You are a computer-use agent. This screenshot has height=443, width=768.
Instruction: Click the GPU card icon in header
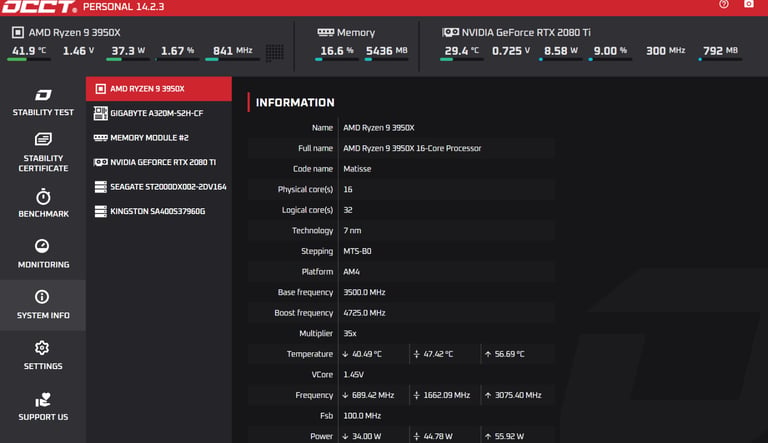click(x=450, y=32)
